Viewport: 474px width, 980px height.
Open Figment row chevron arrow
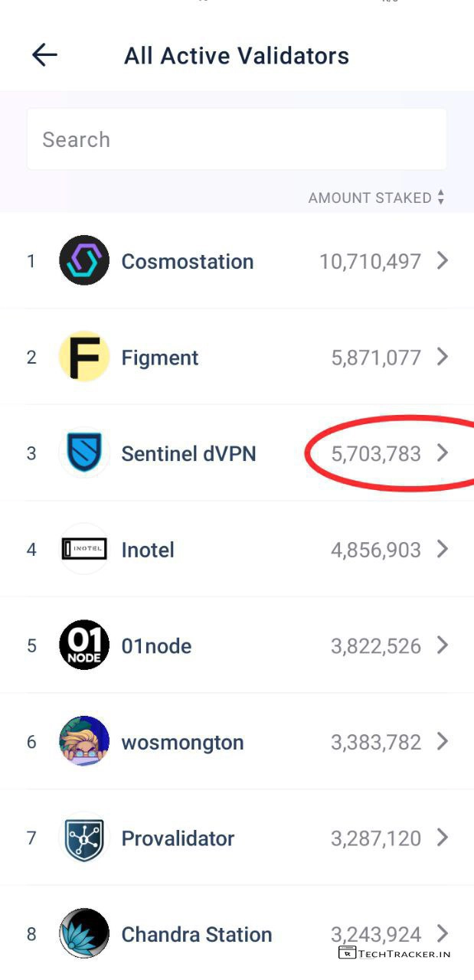click(443, 357)
